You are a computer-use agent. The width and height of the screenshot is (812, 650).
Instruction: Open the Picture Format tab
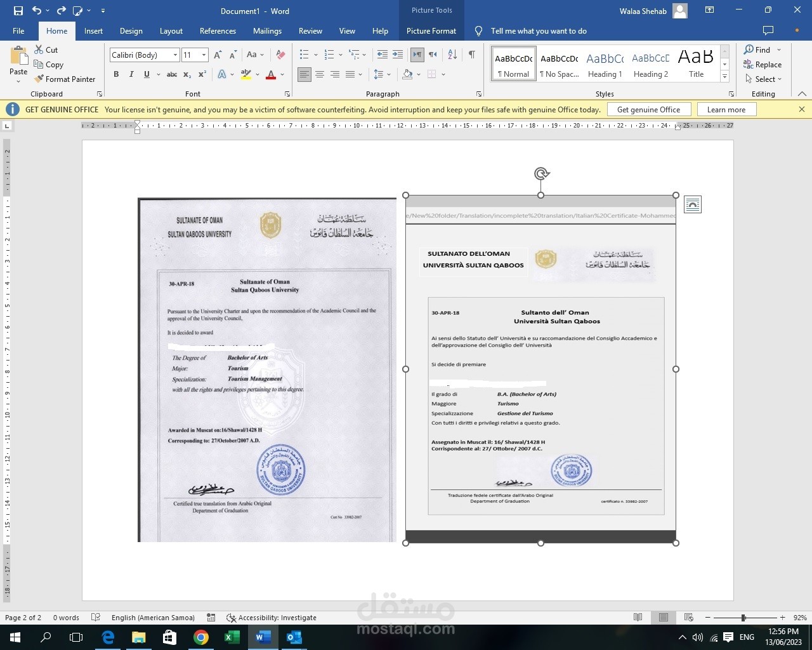coord(431,30)
